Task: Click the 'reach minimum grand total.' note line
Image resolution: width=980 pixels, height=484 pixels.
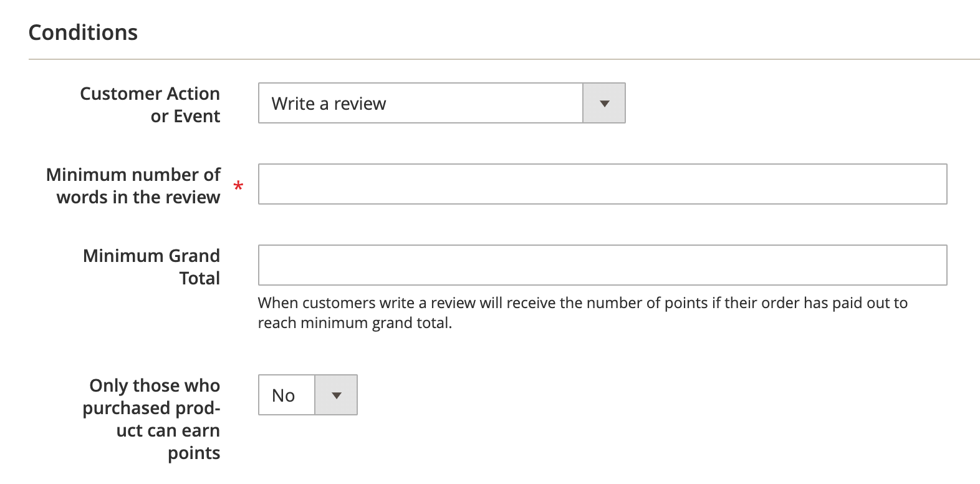Action: pyautogui.click(x=355, y=323)
